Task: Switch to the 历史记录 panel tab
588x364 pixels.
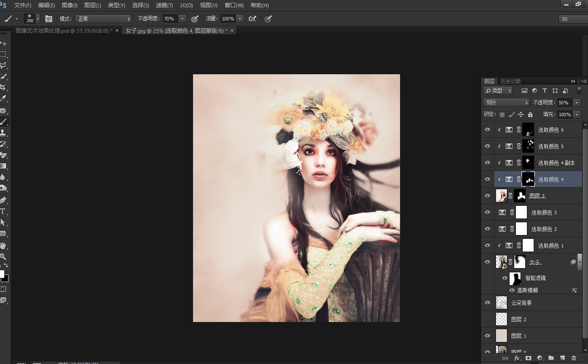Action: (510, 81)
